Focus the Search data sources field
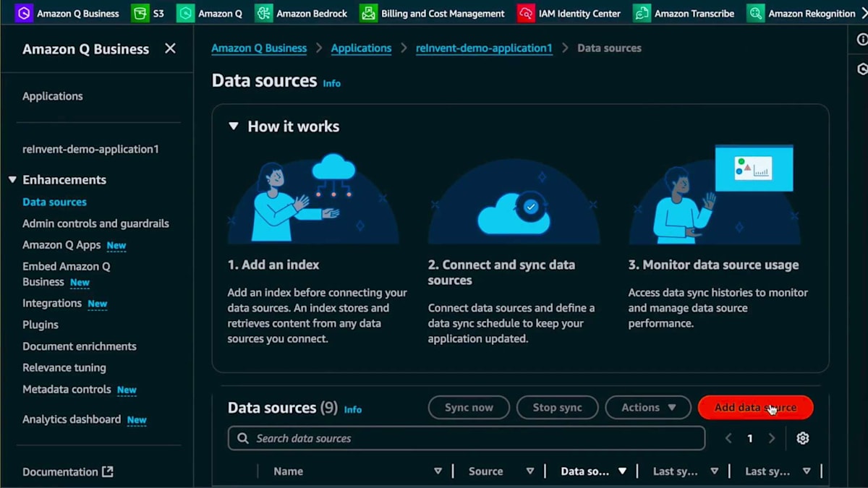 pos(467,438)
